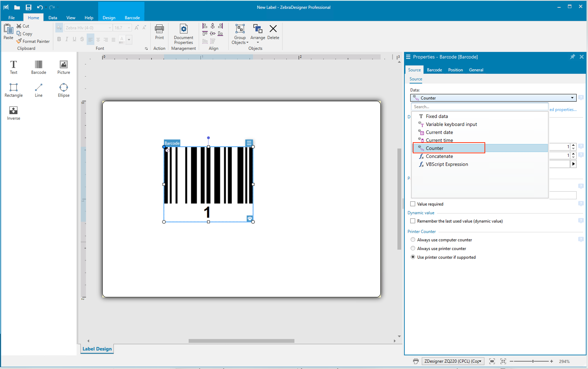The height and width of the screenshot is (369, 588).
Task: Open the Design ribbon tab
Action: pos(109,18)
